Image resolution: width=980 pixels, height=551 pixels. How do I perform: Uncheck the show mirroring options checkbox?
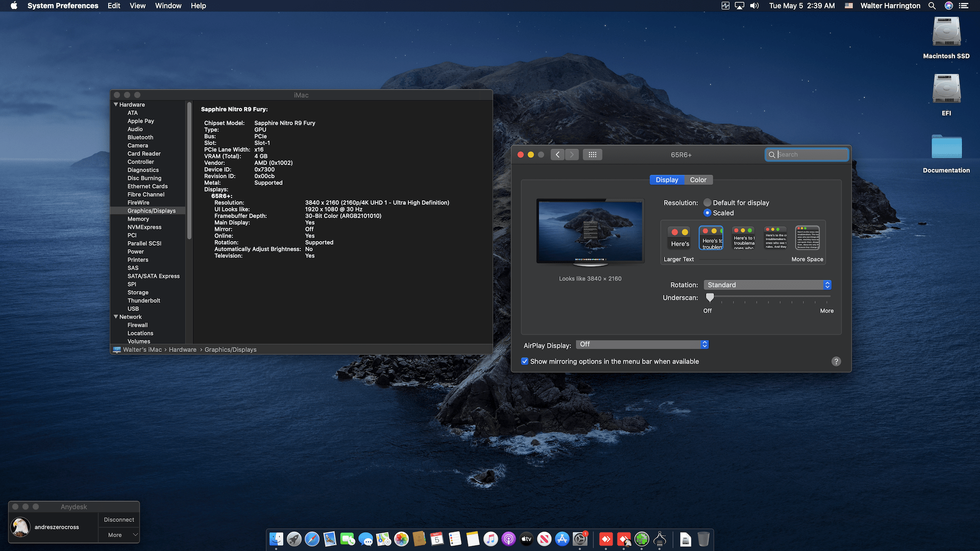click(x=525, y=361)
